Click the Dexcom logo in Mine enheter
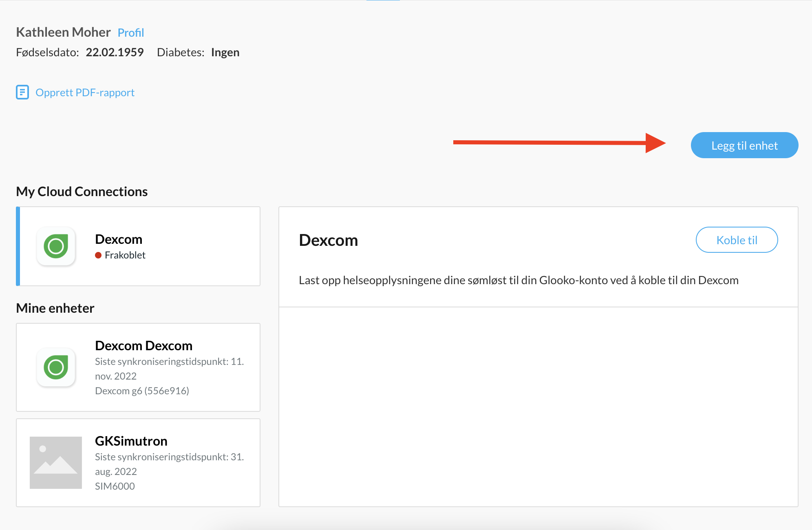 coord(56,367)
